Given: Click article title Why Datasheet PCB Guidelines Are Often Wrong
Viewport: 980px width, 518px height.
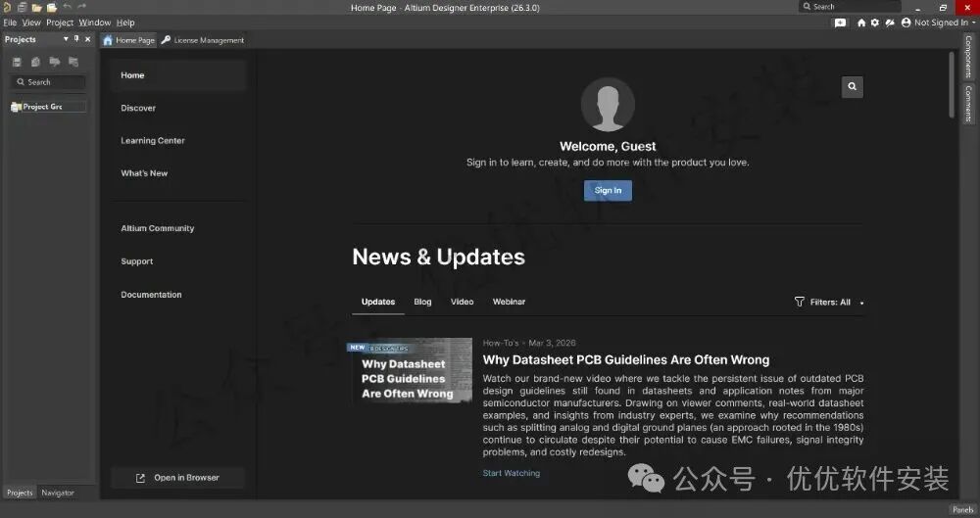Looking at the screenshot, I should pyautogui.click(x=625, y=360).
